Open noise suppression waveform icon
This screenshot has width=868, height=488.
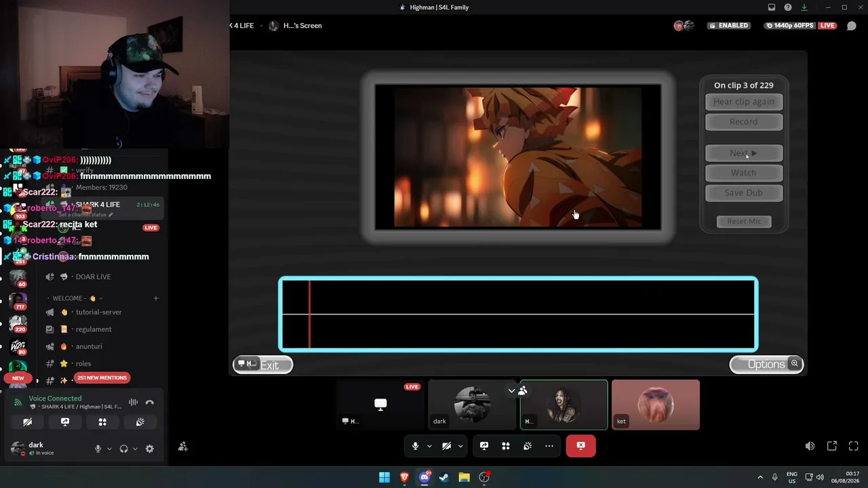(x=133, y=403)
